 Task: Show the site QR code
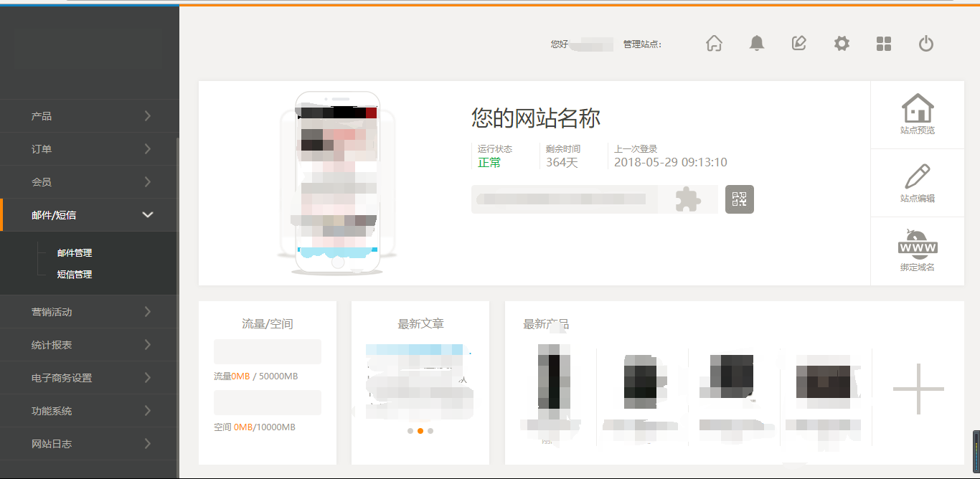point(739,199)
